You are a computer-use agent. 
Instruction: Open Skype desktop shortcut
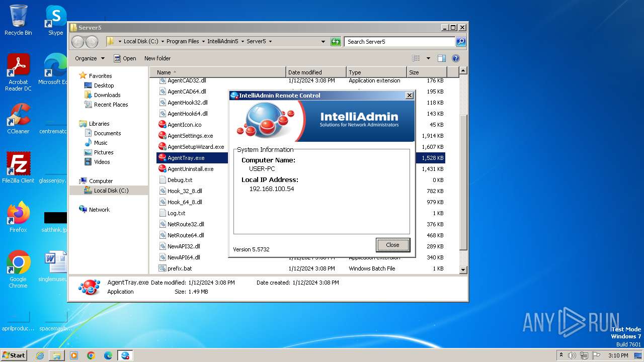tap(55, 20)
